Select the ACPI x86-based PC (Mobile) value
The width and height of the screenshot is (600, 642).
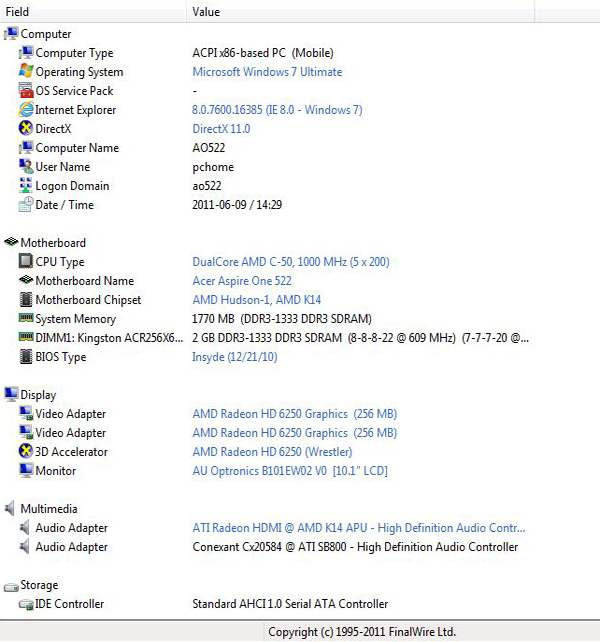[263, 53]
